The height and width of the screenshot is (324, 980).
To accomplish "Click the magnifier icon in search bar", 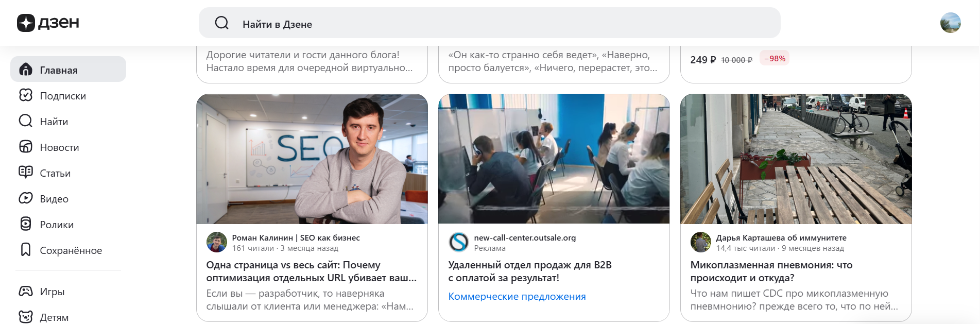I will pyautogui.click(x=222, y=23).
